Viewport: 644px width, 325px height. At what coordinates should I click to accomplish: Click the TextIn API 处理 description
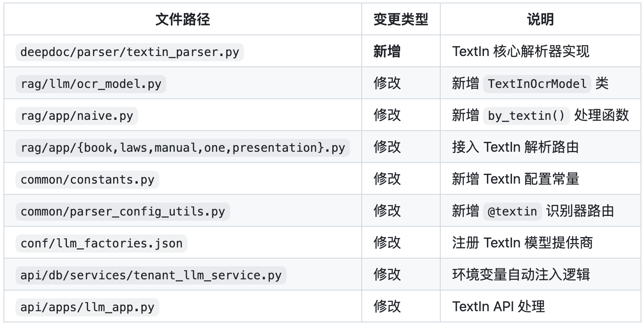(x=499, y=307)
